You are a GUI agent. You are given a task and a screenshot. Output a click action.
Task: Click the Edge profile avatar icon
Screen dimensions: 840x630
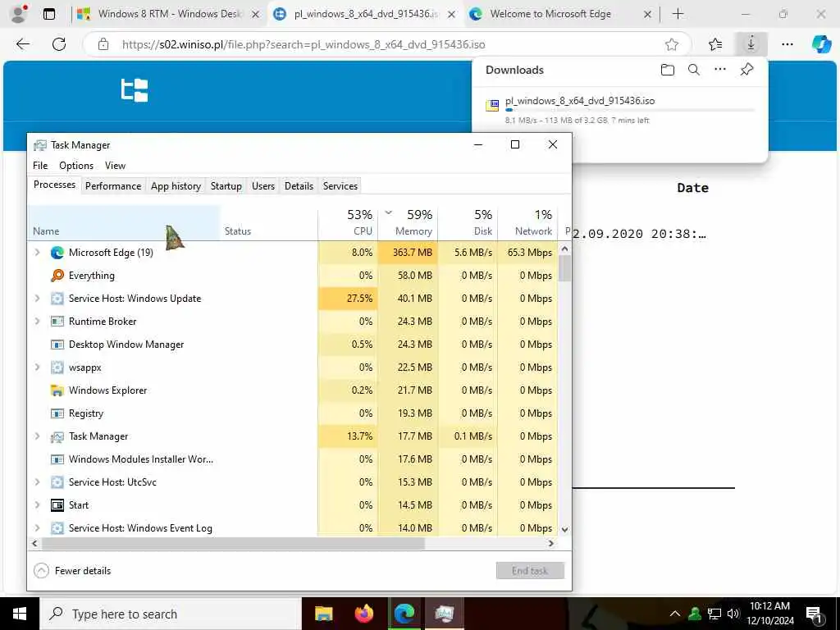tap(18, 14)
